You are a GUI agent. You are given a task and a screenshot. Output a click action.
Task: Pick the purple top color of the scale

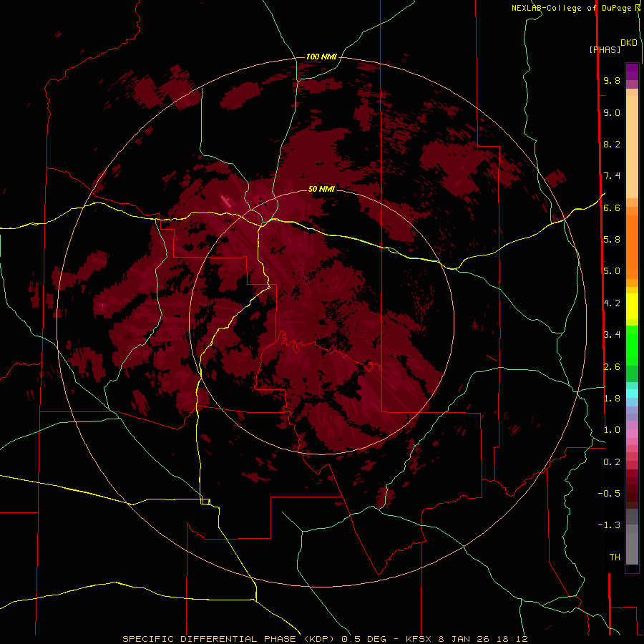click(632, 72)
